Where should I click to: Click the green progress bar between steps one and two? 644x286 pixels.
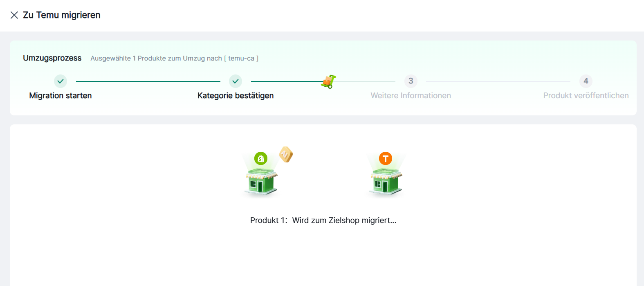pyautogui.click(x=148, y=81)
